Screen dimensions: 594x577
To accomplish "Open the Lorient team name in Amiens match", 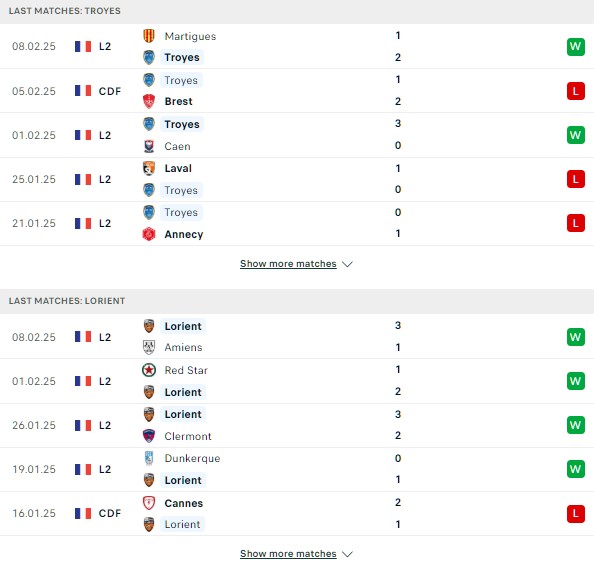I will point(183,326).
